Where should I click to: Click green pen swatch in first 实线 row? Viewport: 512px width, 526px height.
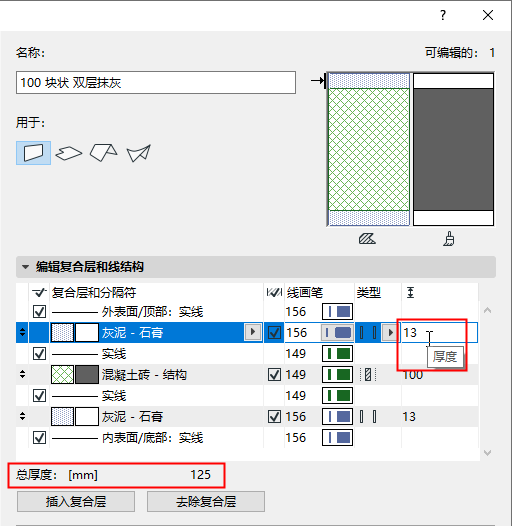[338, 354]
